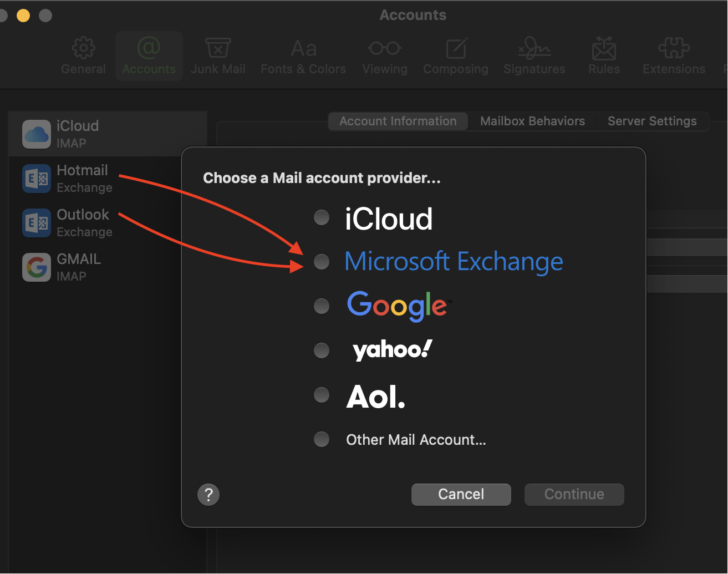Switch to the Mailbox Behaviors tab
Image resolution: width=728 pixels, height=574 pixels.
tap(532, 121)
